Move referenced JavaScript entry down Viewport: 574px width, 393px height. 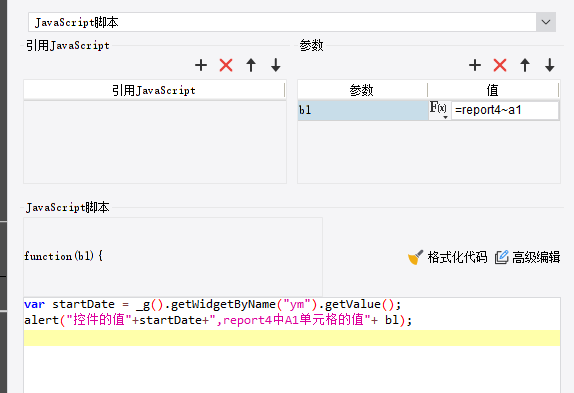[276, 65]
